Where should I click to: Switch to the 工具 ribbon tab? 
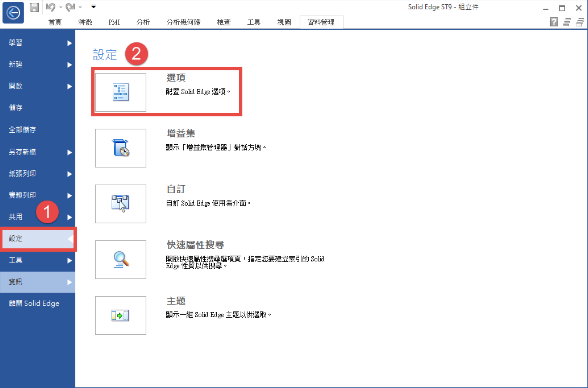pos(254,22)
